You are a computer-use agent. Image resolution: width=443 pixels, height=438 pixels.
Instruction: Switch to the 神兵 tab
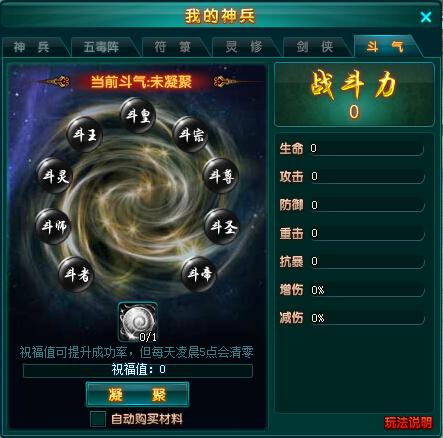[33, 47]
